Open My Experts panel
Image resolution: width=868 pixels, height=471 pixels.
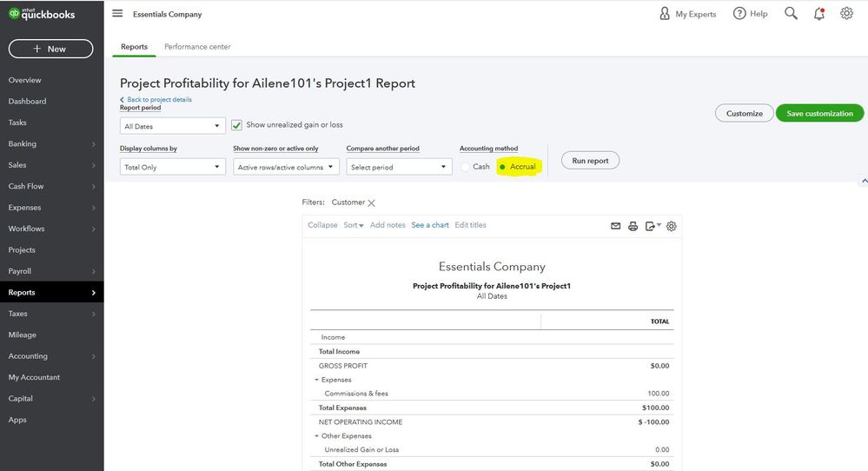[687, 14]
